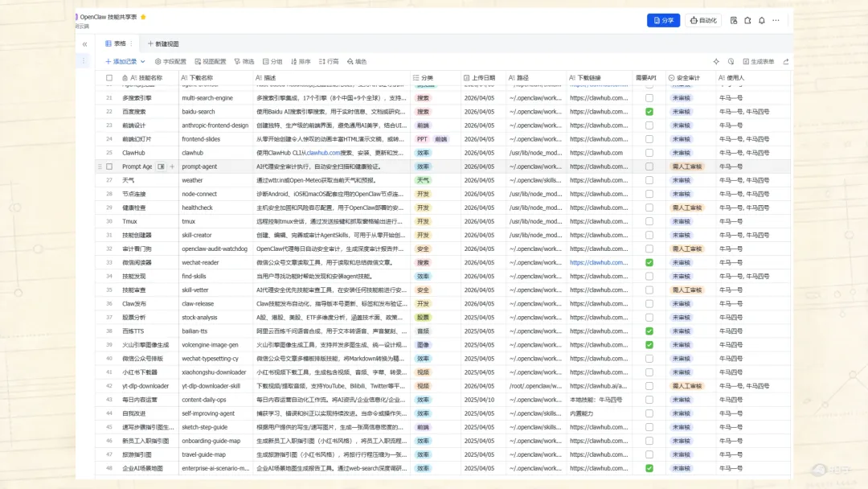Viewport: 868px width, 489px height.
Task: Open 股票 category tag in stock-analysis row
Action: 423,318
